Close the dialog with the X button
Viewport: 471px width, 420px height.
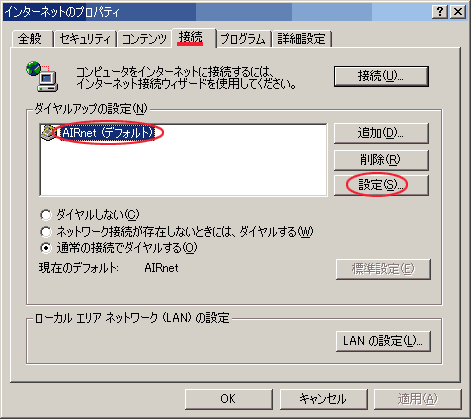pyautogui.click(x=458, y=12)
